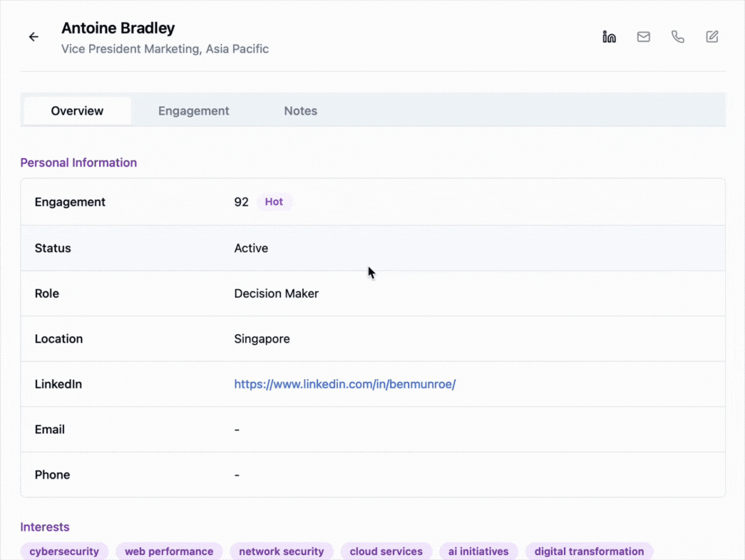Click the Location value Singapore
The height and width of the screenshot is (560, 745).
(x=262, y=339)
